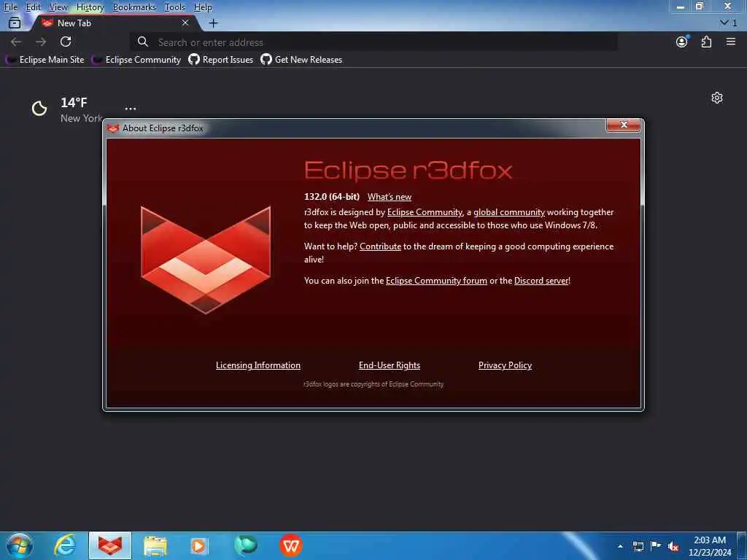Open the Bookmarks menu
The image size is (747, 560).
click(x=134, y=7)
